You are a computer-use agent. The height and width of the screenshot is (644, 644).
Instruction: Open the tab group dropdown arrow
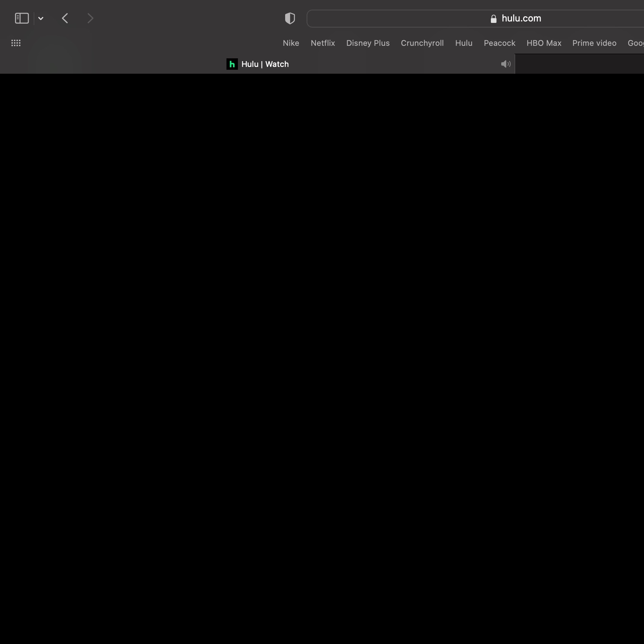[x=41, y=18]
